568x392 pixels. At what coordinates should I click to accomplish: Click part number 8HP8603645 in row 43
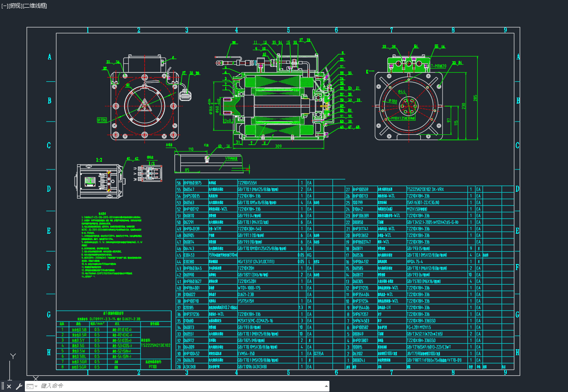(x=192, y=268)
